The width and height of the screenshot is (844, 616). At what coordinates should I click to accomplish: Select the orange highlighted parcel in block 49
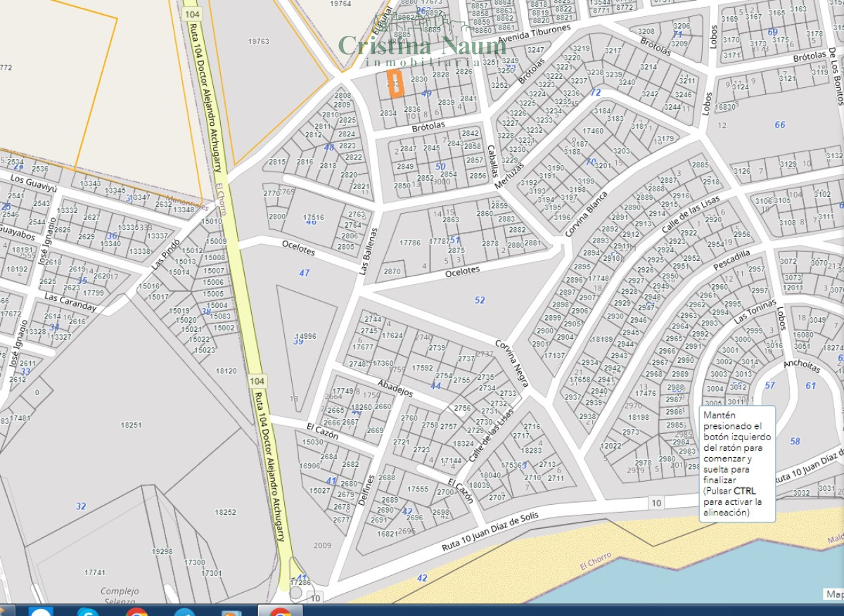395,84
